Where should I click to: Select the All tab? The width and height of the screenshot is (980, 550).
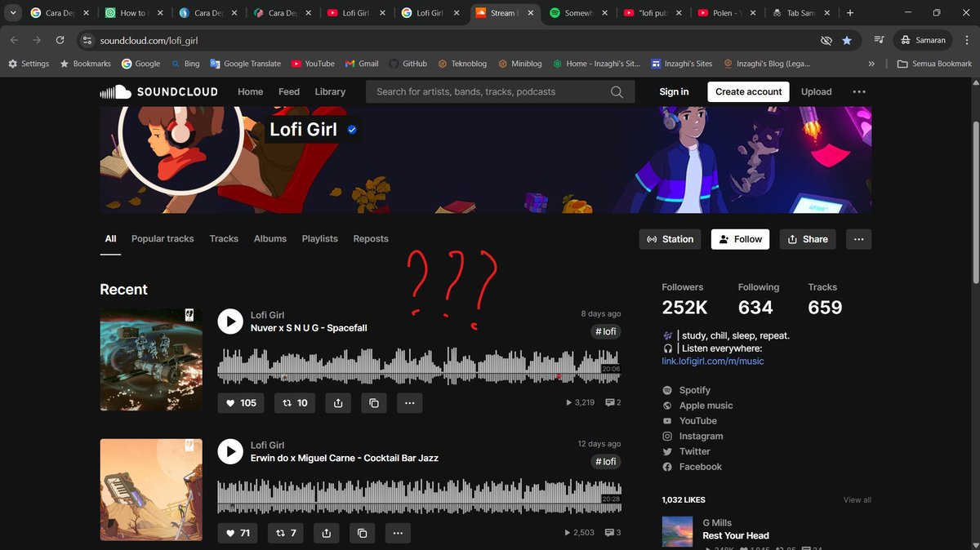(110, 239)
